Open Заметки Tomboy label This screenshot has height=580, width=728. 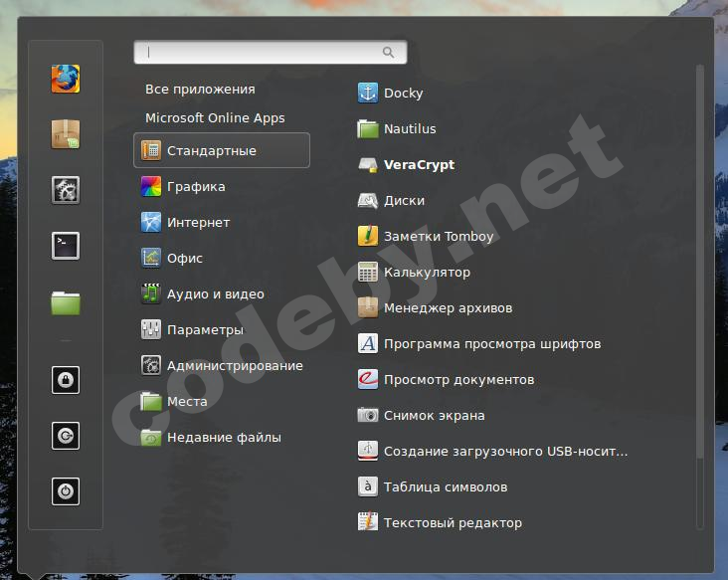439,237
